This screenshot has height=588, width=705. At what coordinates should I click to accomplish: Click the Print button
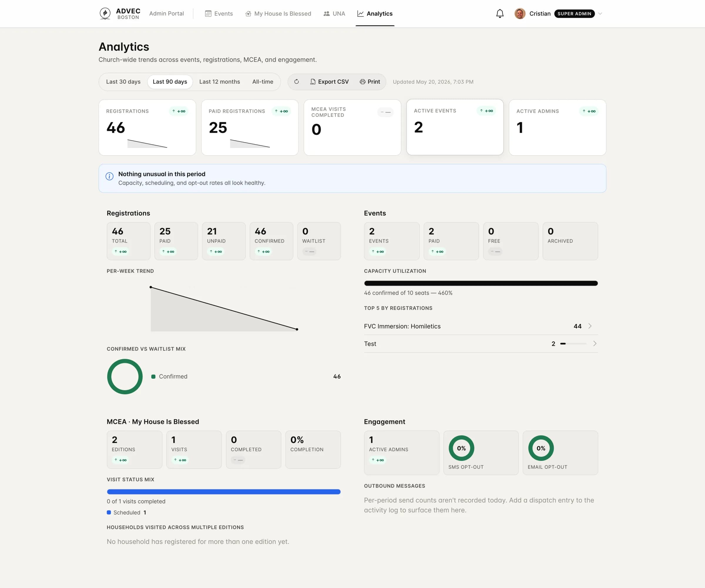[370, 82]
